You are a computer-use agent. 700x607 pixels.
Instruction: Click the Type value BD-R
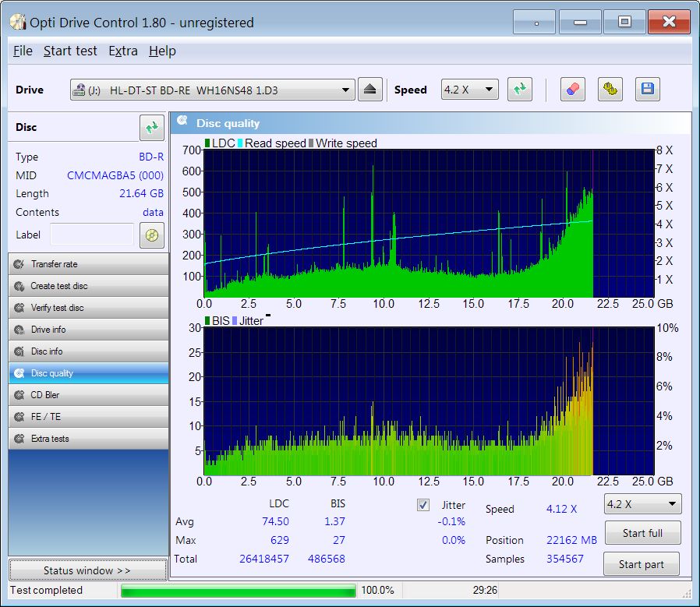(x=151, y=157)
